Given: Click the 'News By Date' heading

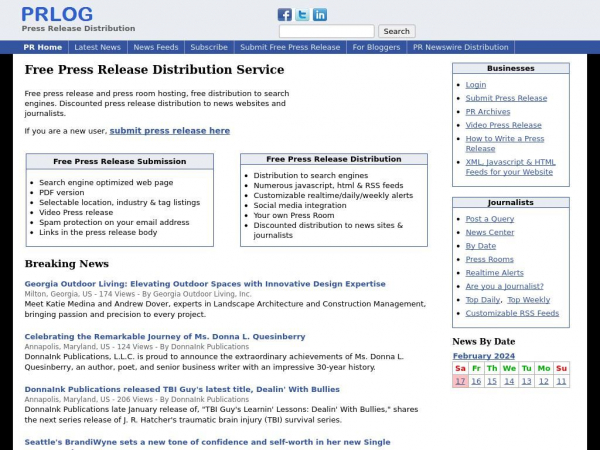Looking at the screenshot, I should tap(483, 341).
